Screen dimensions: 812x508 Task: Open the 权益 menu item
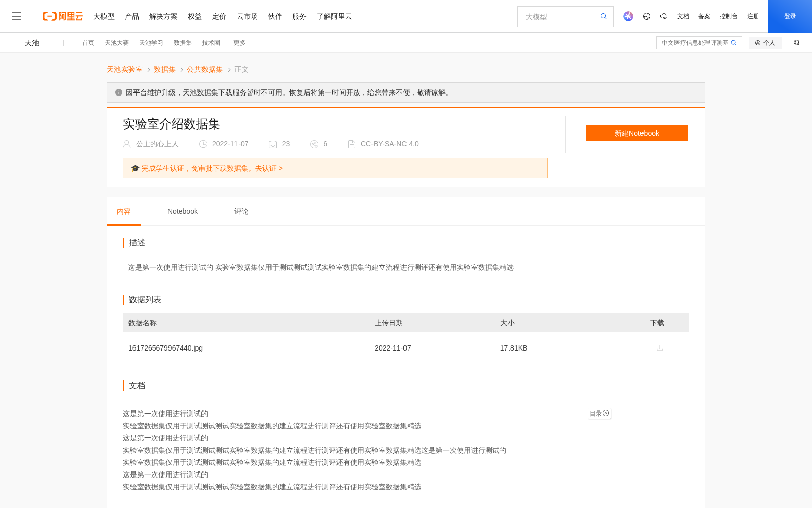coord(195,16)
